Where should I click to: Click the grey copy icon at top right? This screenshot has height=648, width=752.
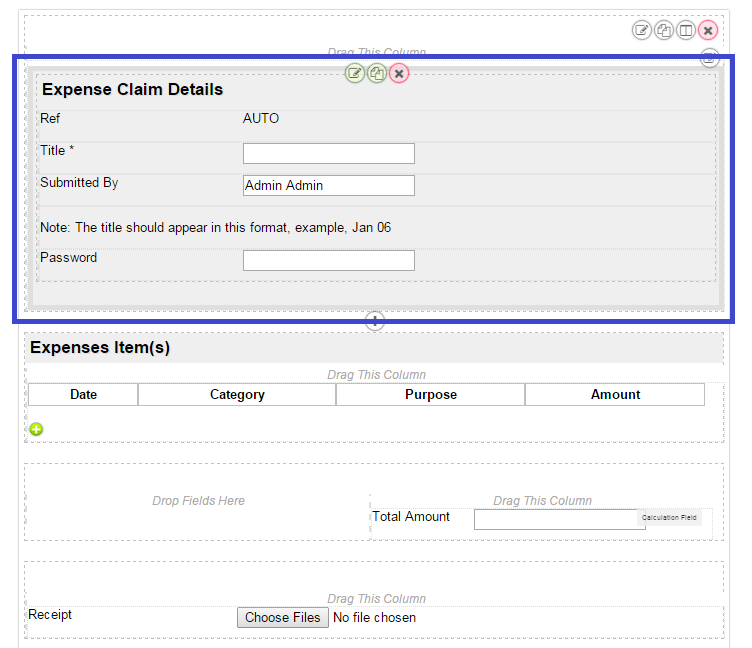click(x=664, y=30)
